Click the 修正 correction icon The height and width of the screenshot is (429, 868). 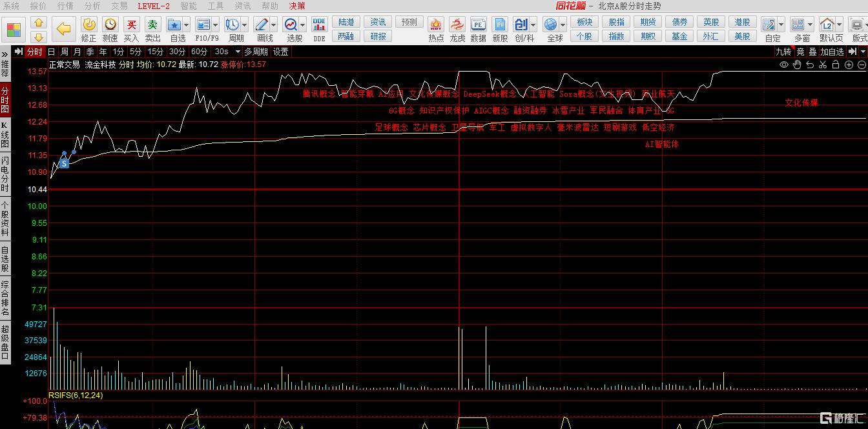[x=89, y=25]
